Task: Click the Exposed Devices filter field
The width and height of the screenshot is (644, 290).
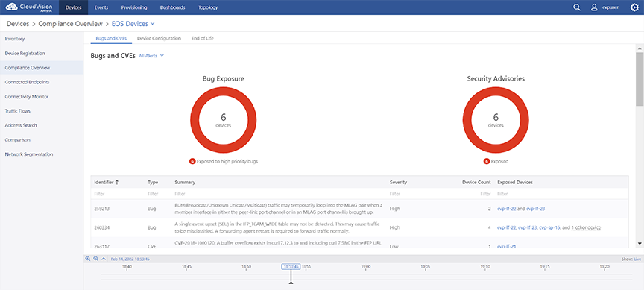Action: pos(561,194)
